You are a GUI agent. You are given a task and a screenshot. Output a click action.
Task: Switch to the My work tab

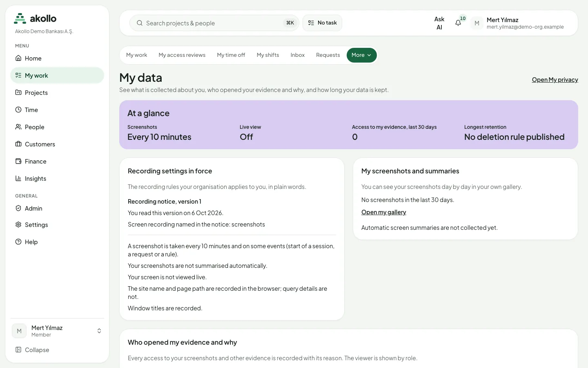136,55
